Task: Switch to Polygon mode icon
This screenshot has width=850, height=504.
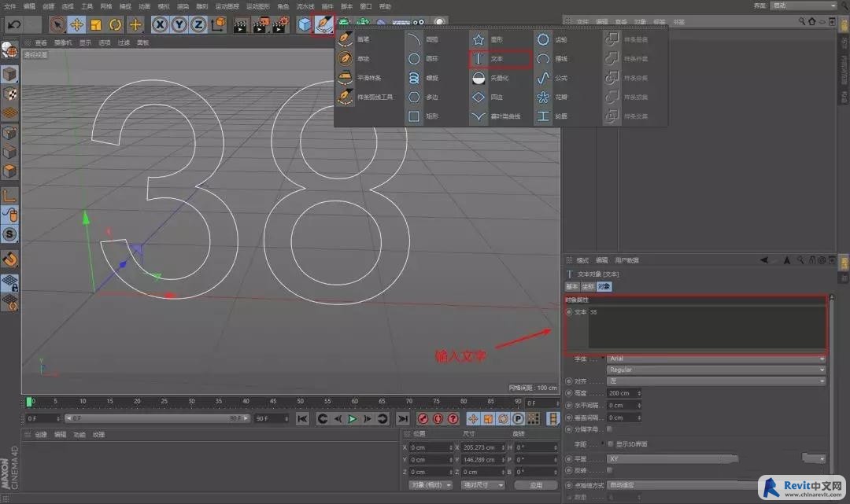Action: [9, 171]
